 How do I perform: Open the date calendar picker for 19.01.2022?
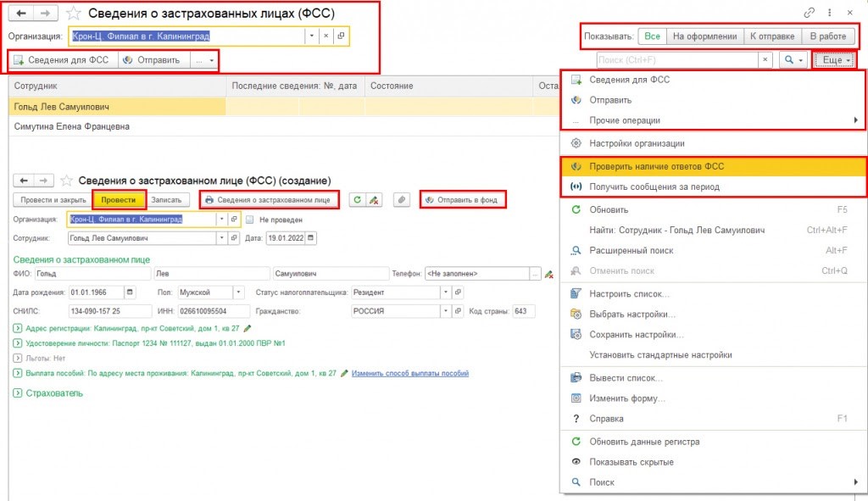(310, 238)
